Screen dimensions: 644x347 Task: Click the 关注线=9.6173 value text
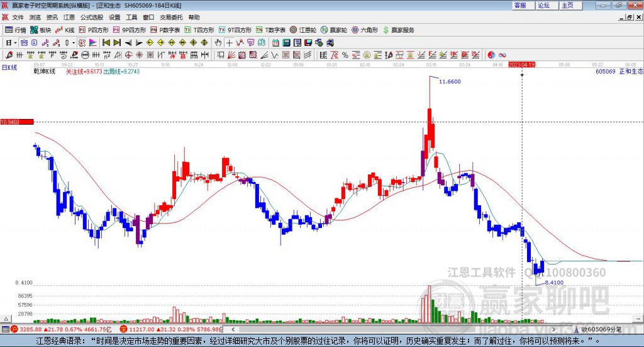tap(84, 71)
